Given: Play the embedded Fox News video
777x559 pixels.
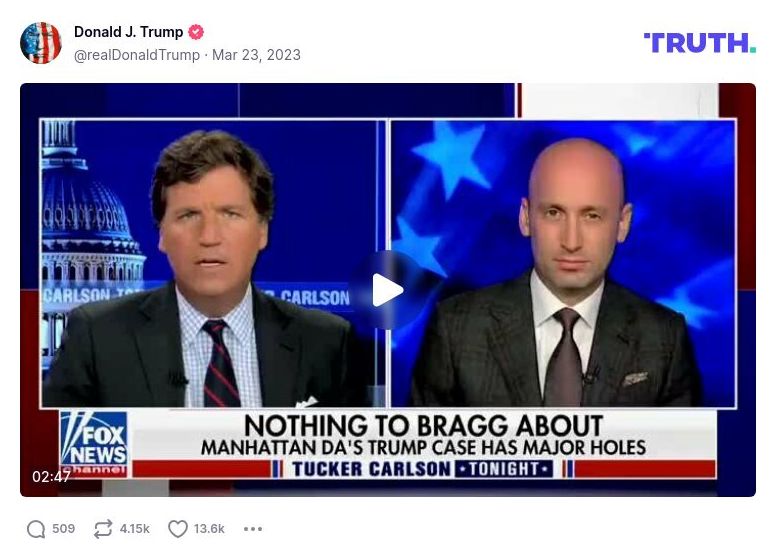Looking at the screenshot, I should (388, 290).
